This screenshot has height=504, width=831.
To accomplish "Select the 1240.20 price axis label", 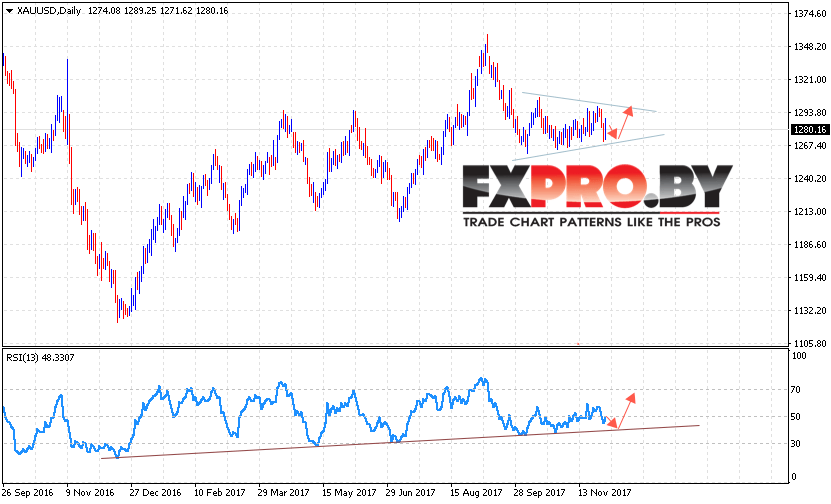I will 810,179.
